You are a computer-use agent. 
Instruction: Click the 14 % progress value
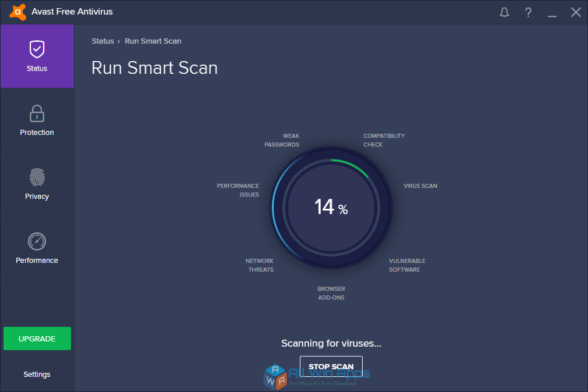[331, 207]
